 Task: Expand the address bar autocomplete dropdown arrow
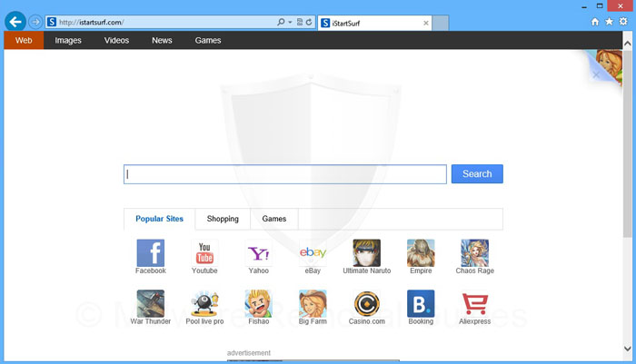[x=290, y=22]
